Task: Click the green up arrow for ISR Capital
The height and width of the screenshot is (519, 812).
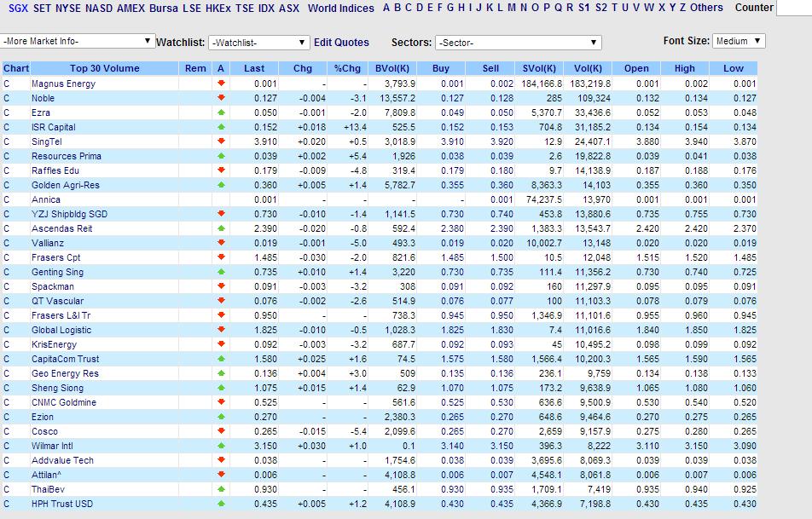Action: point(221,126)
